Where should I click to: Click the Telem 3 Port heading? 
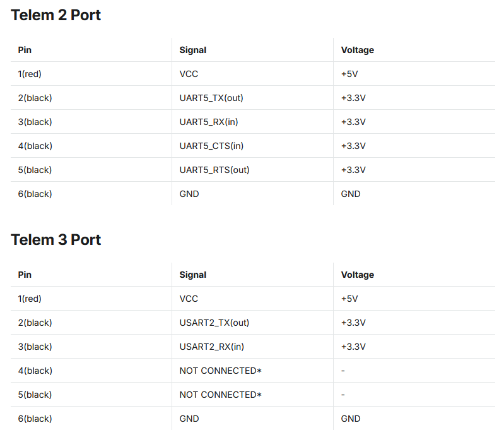(x=56, y=240)
